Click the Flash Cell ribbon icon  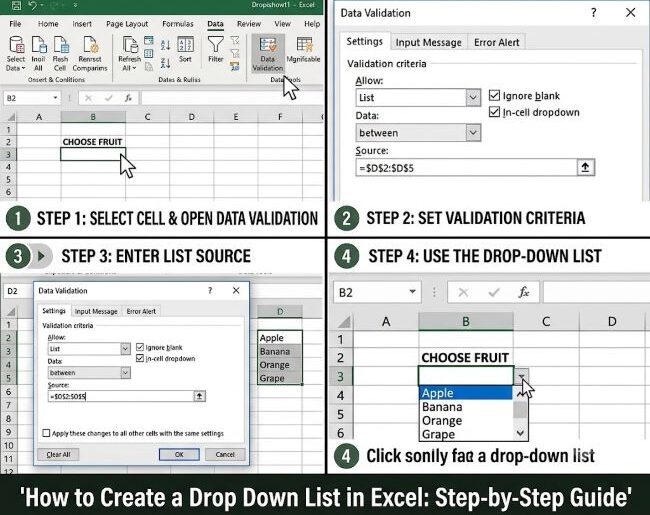[x=61, y=45]
